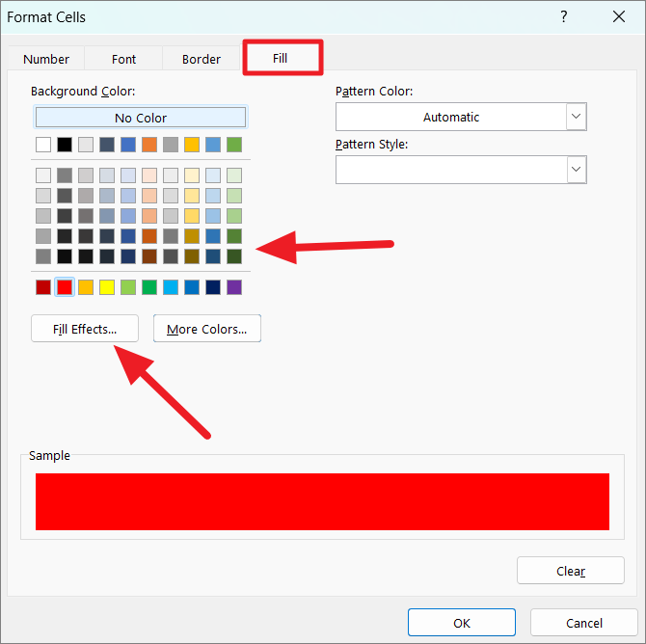Viewport: 646px width, 644px height.
Task: Select standard dark red swatch
Action: tap(43, 287)
